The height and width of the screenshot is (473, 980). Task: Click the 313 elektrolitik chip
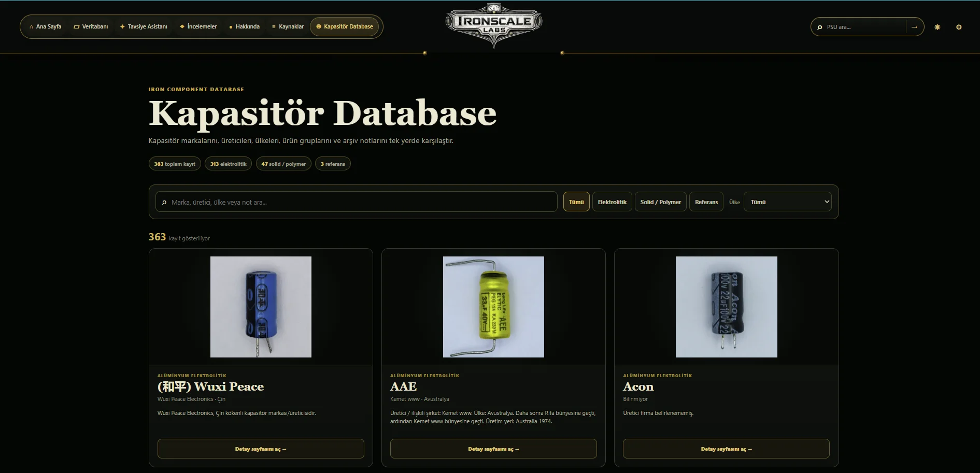228,164
